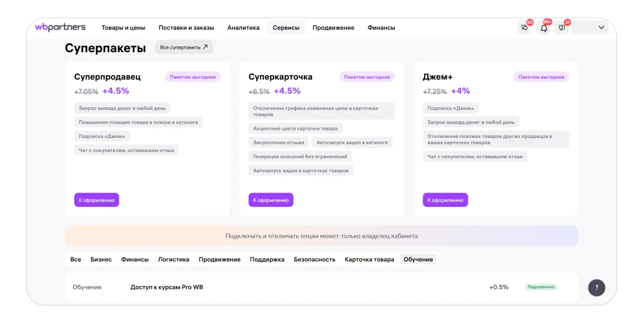
Task: Select the Безопасность filter tab
Action: tap(314, 259)
